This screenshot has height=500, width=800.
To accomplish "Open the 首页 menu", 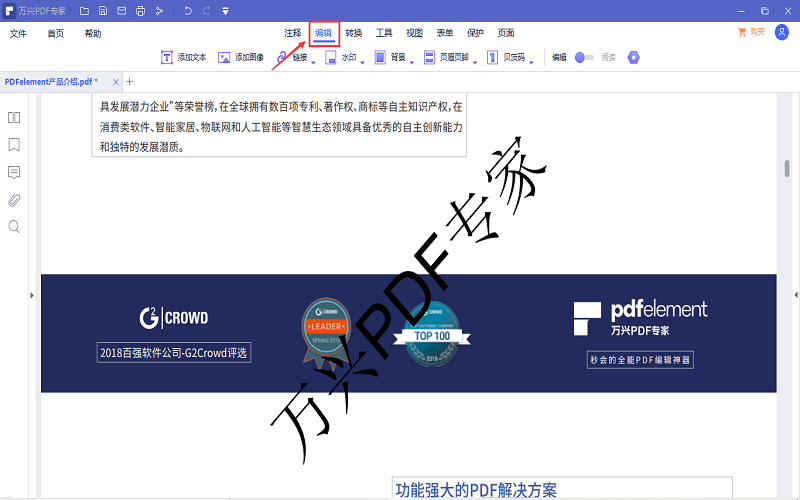I will click(x=56, y=34).
